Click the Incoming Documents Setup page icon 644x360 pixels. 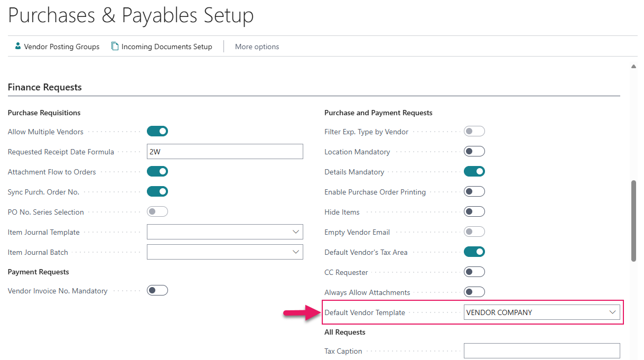coord(115,46)
